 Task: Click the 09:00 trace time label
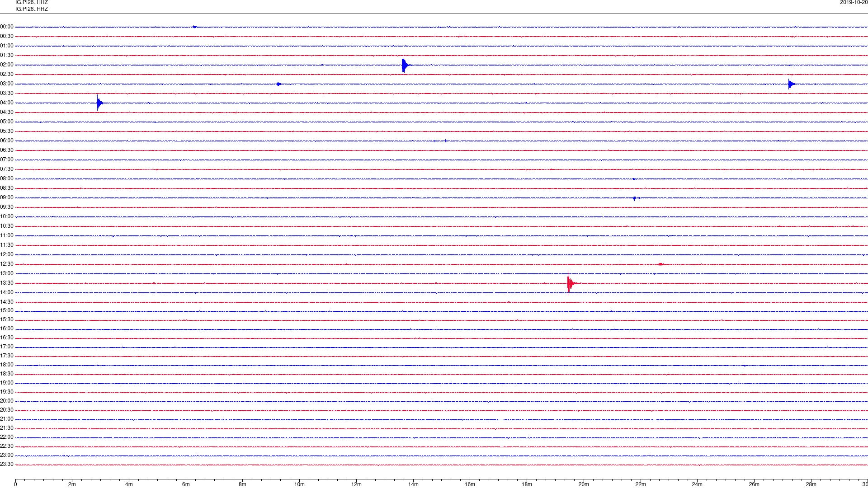coord(7,198)
